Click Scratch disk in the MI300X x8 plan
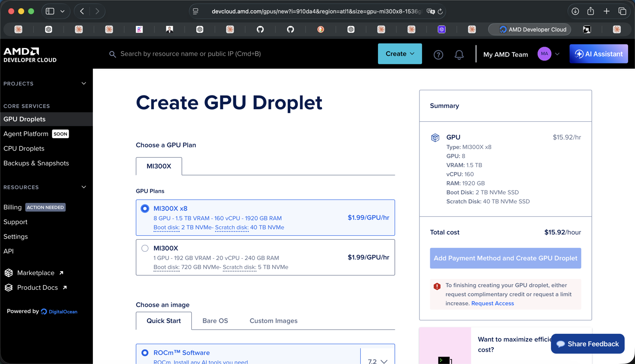 [x=232, y=228]
